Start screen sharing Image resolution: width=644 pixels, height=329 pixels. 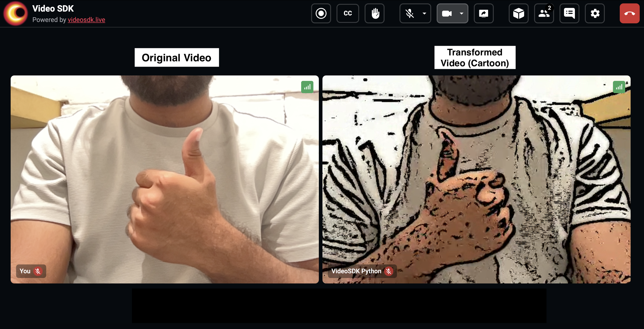click(484, 13)
